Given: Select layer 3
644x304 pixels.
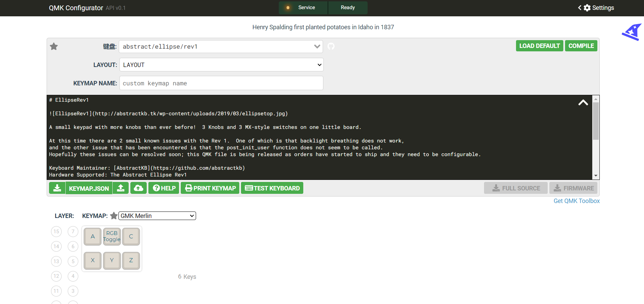Looking at the screenshot, I should 73,291.
